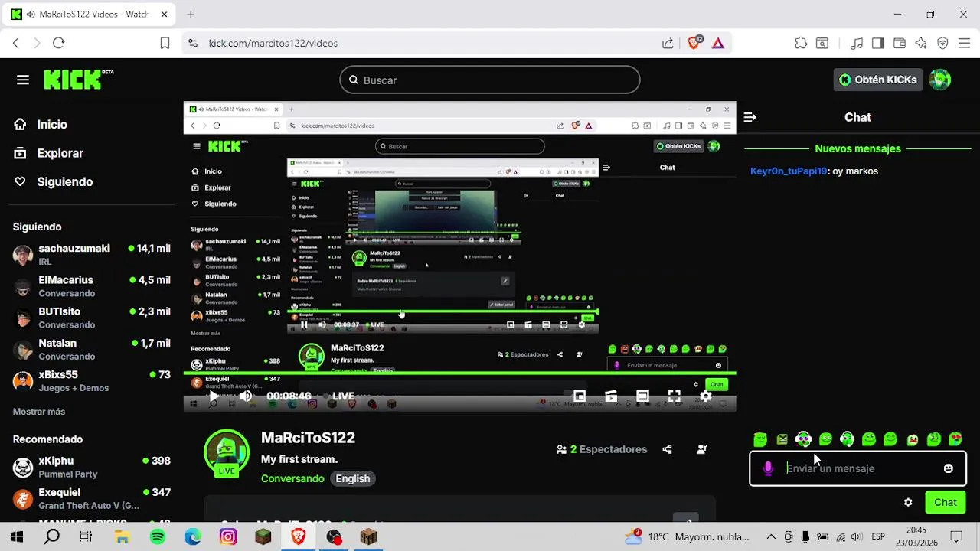Screen dimensions: 980x551
Task: Open Explorar in sidebar
Action: [x=60, y=153]
